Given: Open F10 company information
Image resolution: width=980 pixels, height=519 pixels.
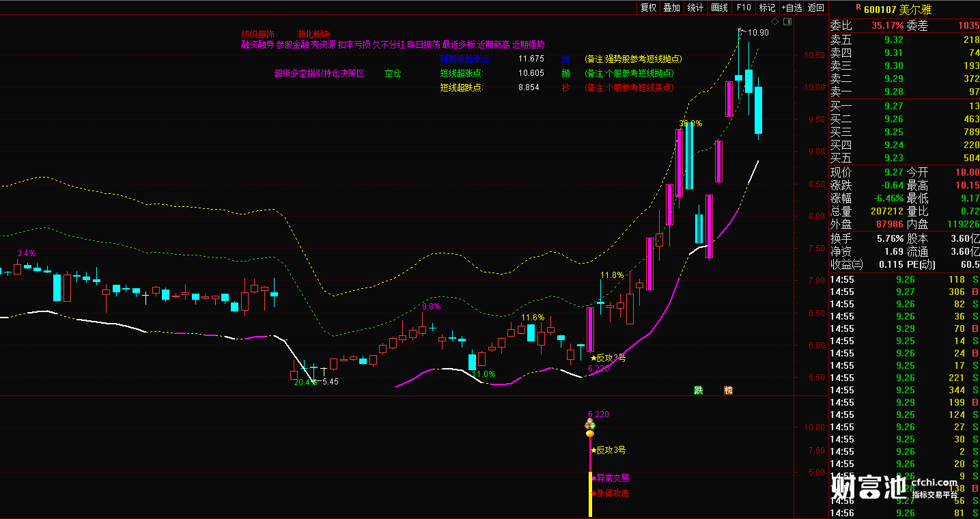Looking at the screenshot, I should (x=743, y=8).
